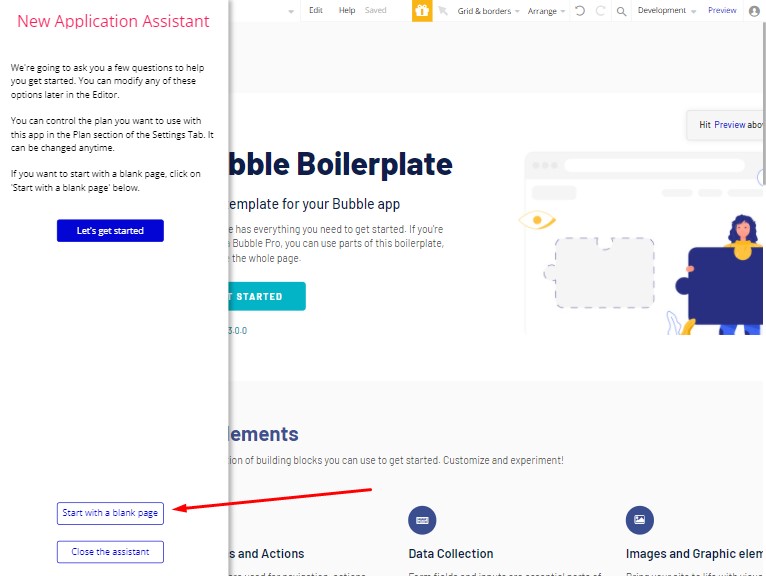Open the user account avatar icon
Viewport: 766px width, 576px height.
click(754, 11)
